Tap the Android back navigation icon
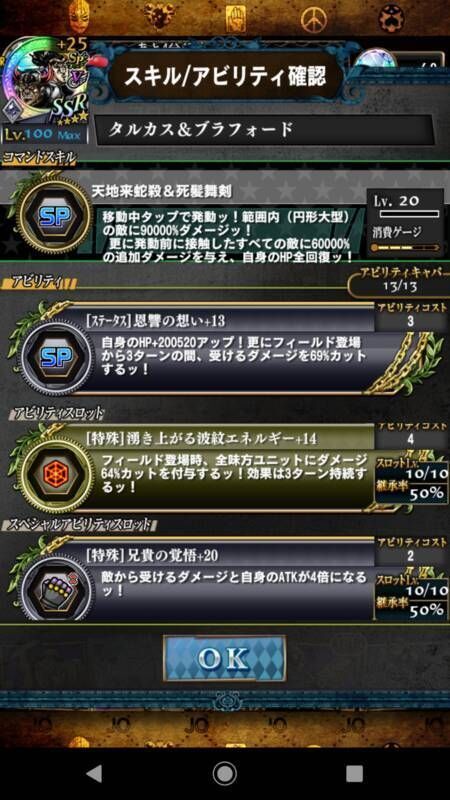This screenshot has height=800, width=450. coord(93,774)
